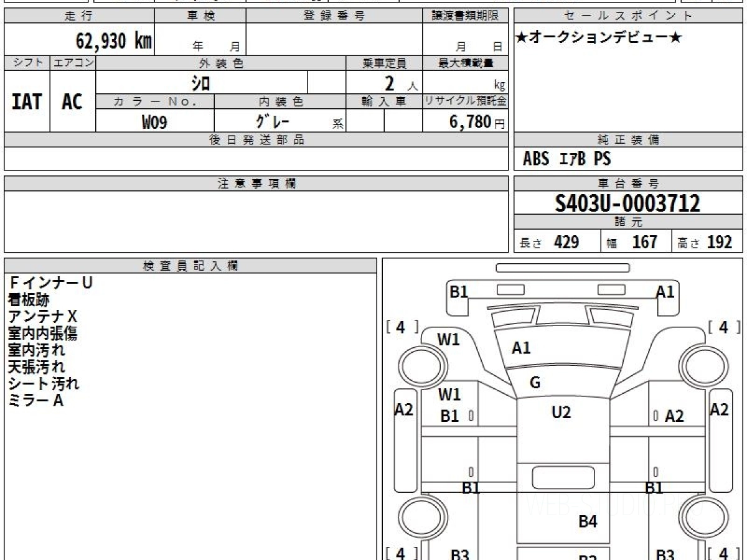This screenshot has width=747, height=560.
Task: Click the A1 mark on the hood
Action: pyautogui.click(x=521, y=348)
